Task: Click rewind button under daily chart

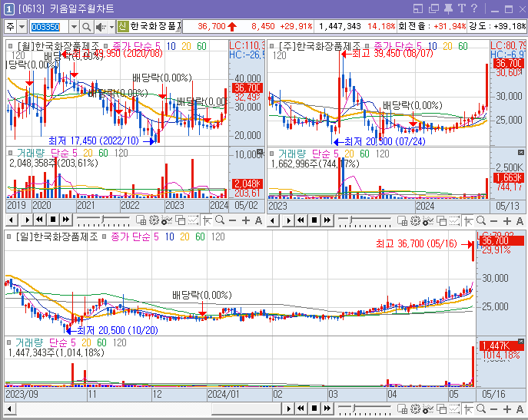Action: click(x=301, y=408)
